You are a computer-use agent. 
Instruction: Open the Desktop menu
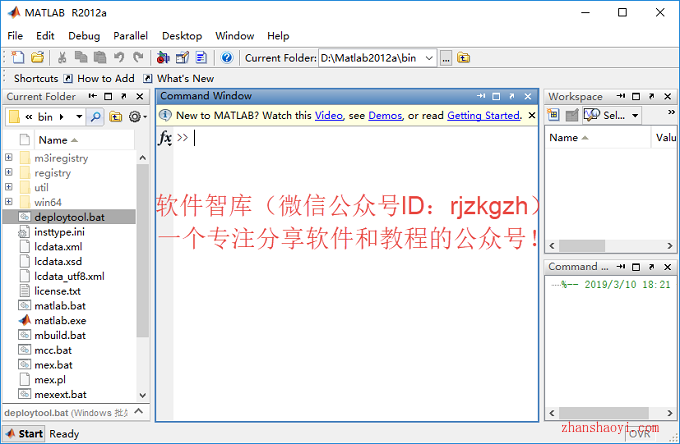coord(182,36)
